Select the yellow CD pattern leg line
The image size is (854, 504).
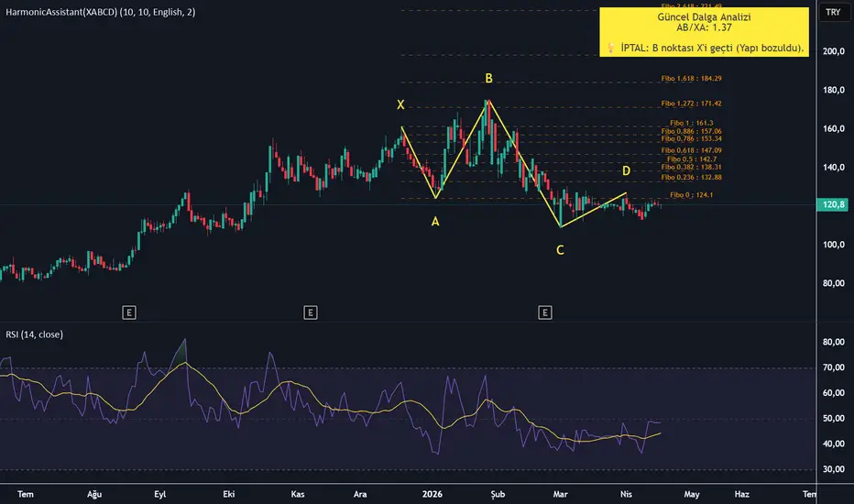[x=594, y=210]
